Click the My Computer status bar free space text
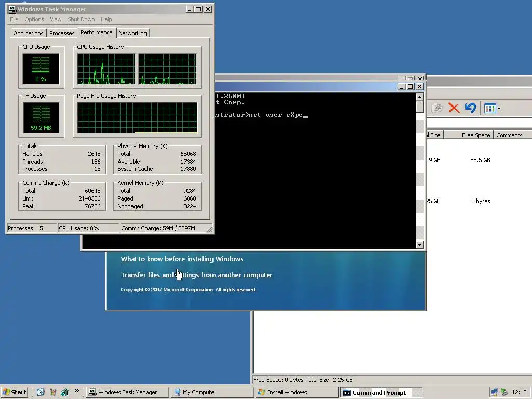Viewport: 532px width, 399px height. click(x=303, y=380)
